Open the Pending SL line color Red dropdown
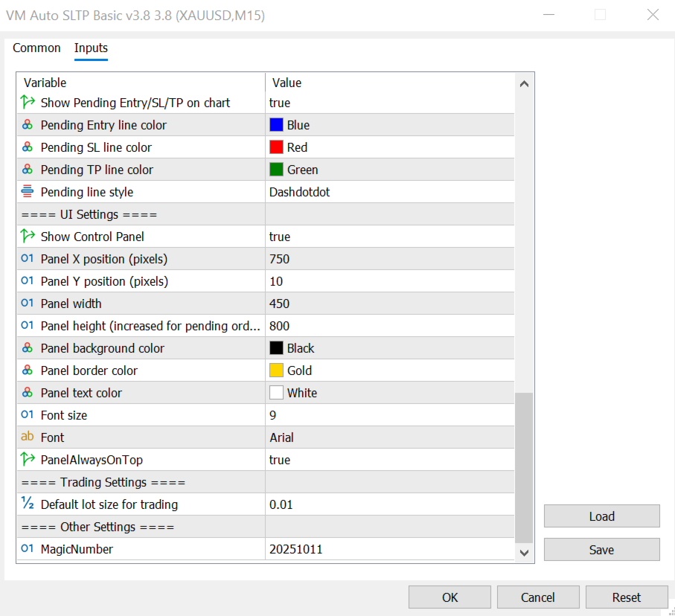Viewport: 675px width, 616px height. point(390,147)
